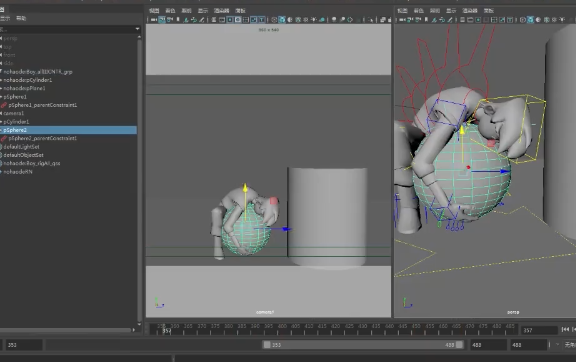
Task: Collapse the pSphere2 node in outliner
Action: tap(1, 130)
